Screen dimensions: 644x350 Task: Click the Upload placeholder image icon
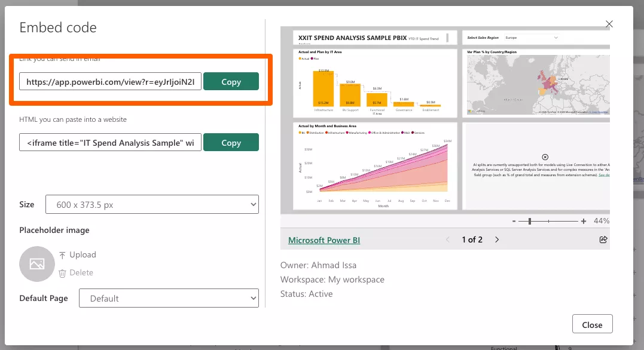pos(63,255)
